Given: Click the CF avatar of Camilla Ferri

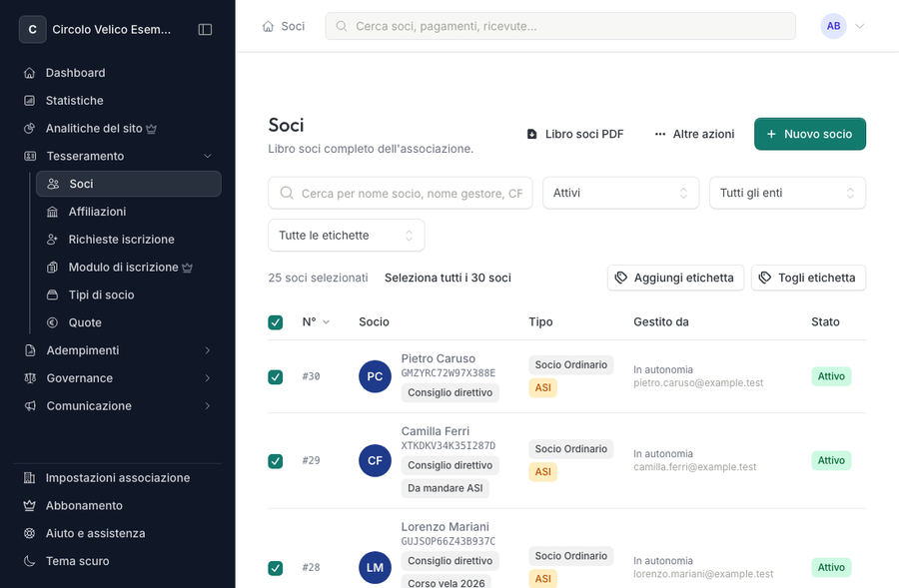Looking at the screenshot, I should click(x=375, y=461).
